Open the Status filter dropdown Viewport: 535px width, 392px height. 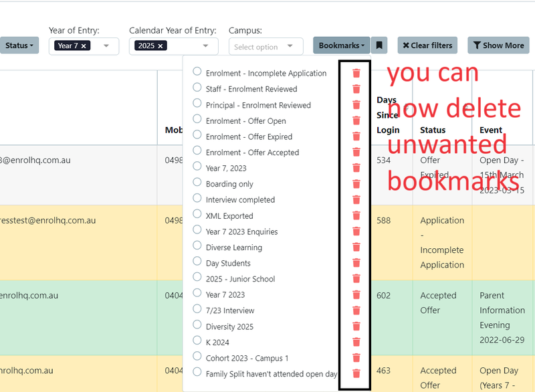(x=18, y=45)
